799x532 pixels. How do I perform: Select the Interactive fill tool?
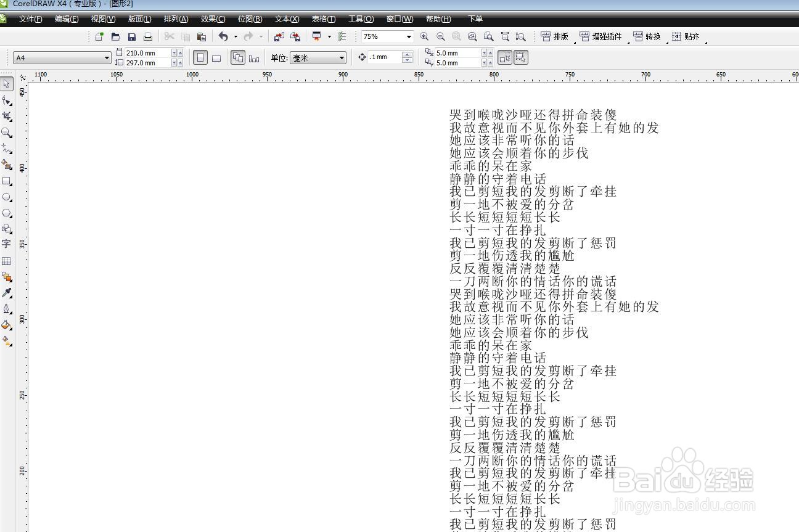tap(7, 341)
